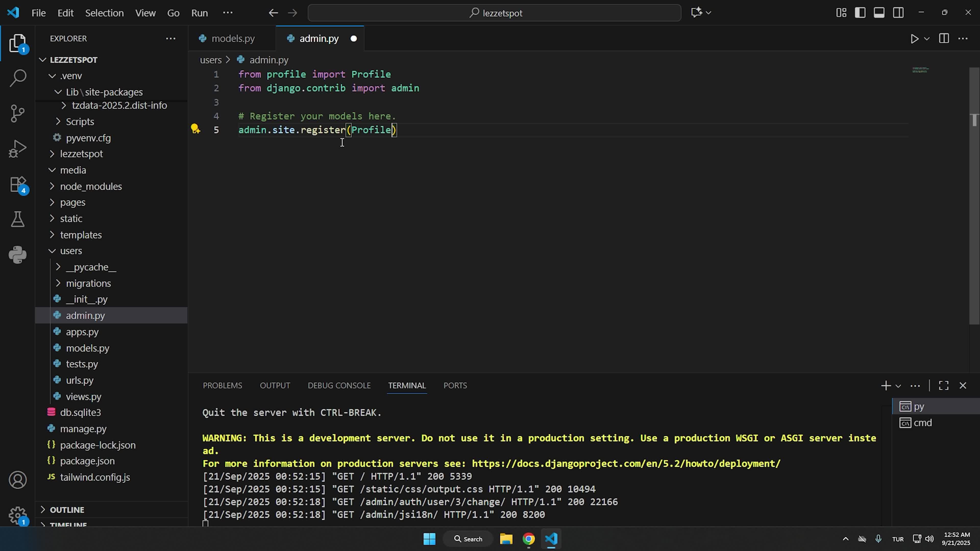980x551 pixels.
Task: Open Chrome from the Windows taskbar
Action: [529, 539]
